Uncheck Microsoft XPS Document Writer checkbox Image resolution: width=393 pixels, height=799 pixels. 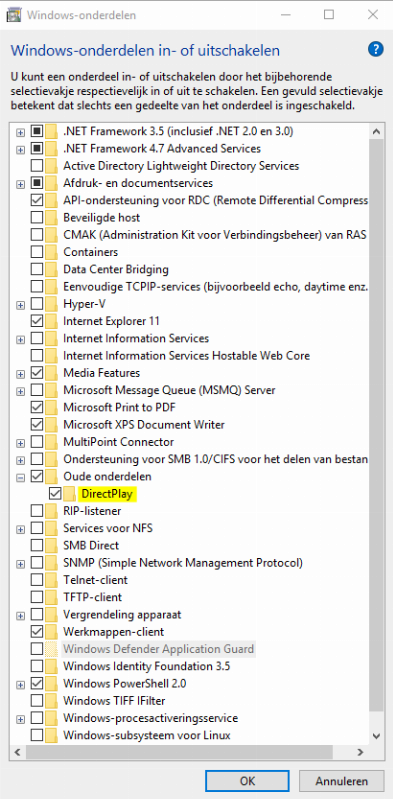[37, 424]
